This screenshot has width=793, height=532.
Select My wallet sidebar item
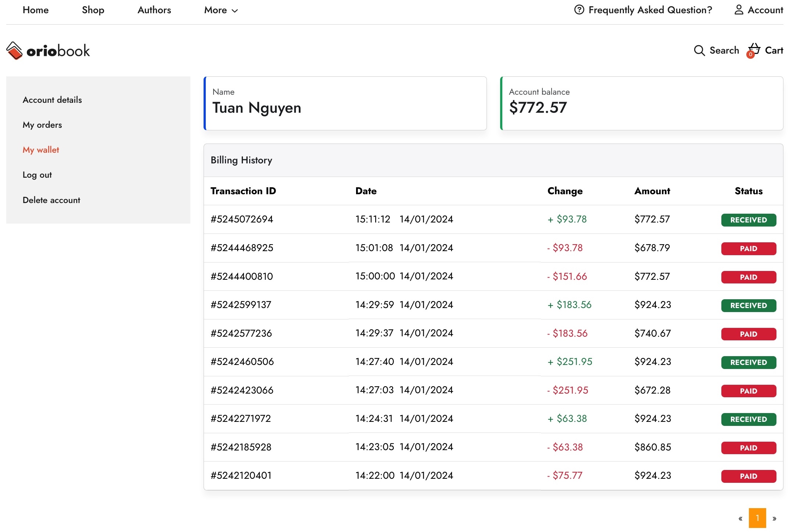point(41,150)
